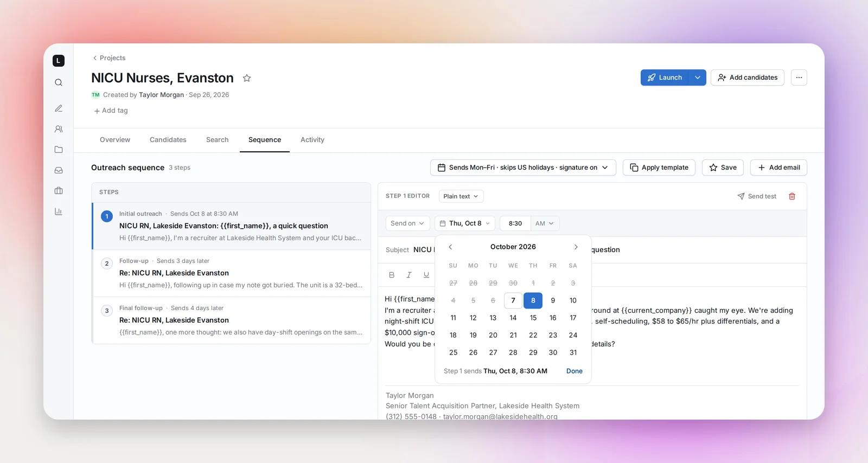Open the inbox icon in sidebar

[x=59, y=170]
